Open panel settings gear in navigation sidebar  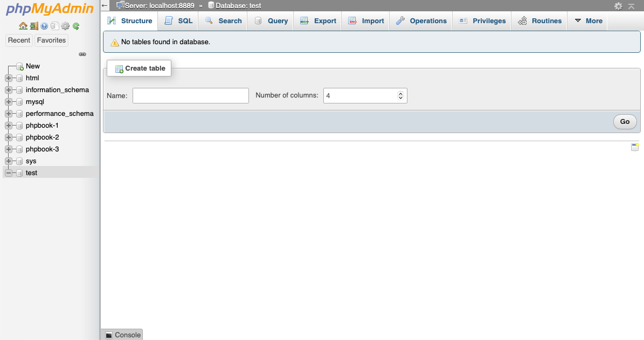[x=65, y=26]
